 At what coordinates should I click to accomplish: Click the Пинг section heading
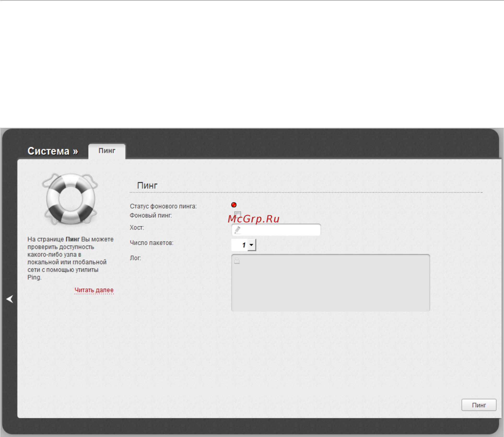147,186
